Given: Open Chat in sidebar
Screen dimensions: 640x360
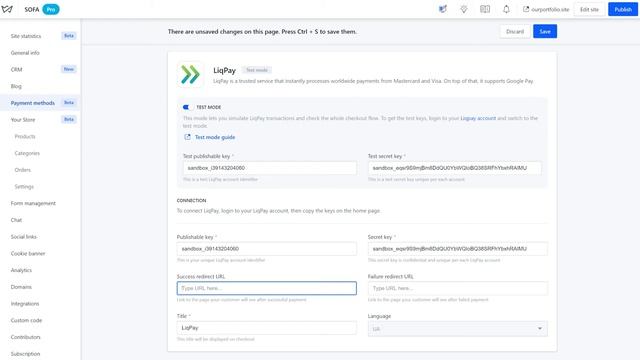Looking at the screenshot, I should click(16, 220).
